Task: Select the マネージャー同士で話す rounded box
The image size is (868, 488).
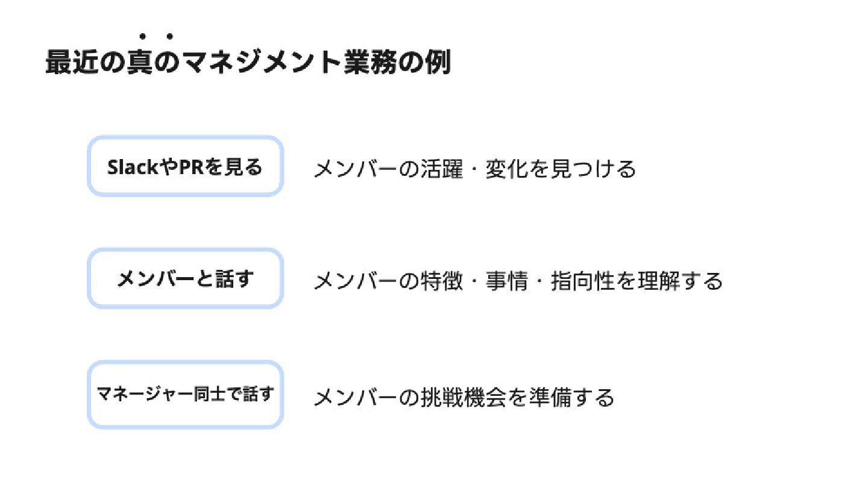Action: click(x=185, y=395)
